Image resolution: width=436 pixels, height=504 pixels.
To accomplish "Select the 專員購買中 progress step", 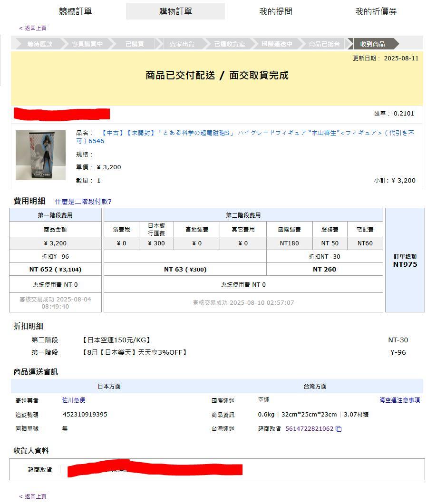I will [x=87, y=44].
